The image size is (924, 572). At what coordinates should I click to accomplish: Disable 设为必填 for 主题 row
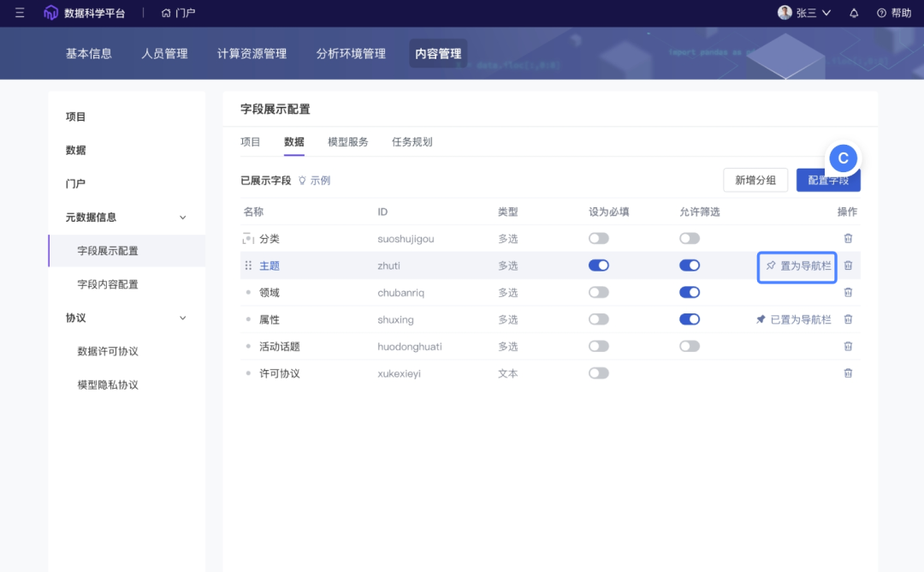click(x=599, y=266)
